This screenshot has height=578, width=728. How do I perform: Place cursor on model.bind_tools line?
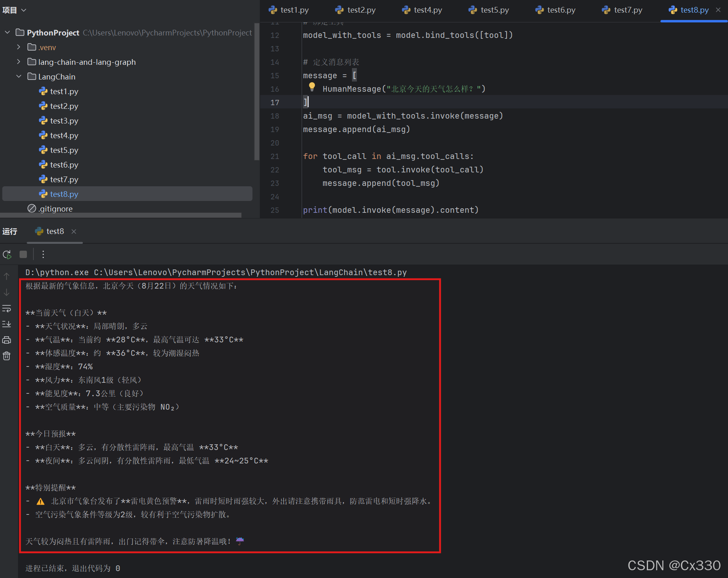(408, 35)
